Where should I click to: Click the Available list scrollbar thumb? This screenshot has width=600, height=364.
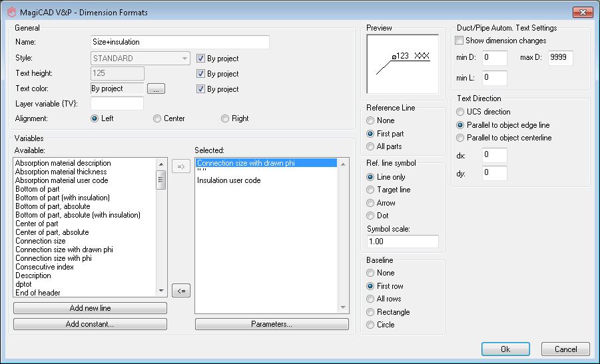pos(161,180)
